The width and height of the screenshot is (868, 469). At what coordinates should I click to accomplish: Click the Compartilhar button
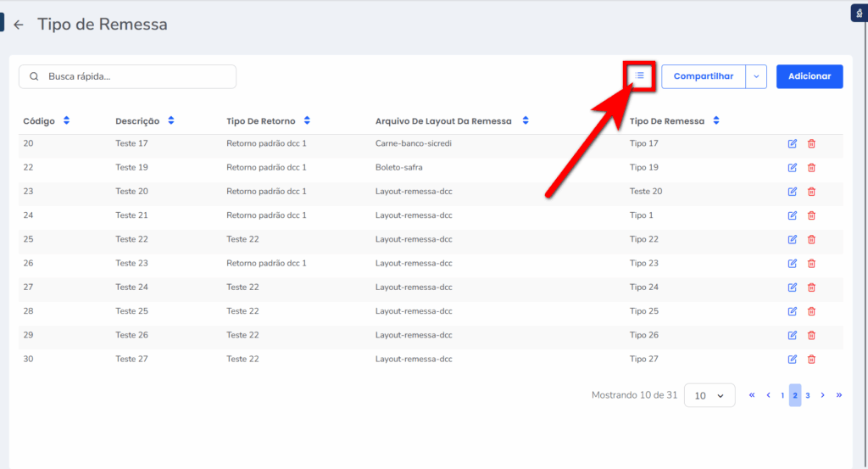pyautogui.click(x=703, y=76)
